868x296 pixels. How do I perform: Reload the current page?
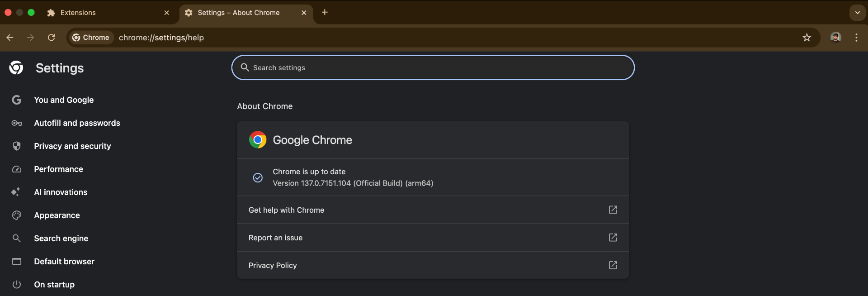pos(51,38)
